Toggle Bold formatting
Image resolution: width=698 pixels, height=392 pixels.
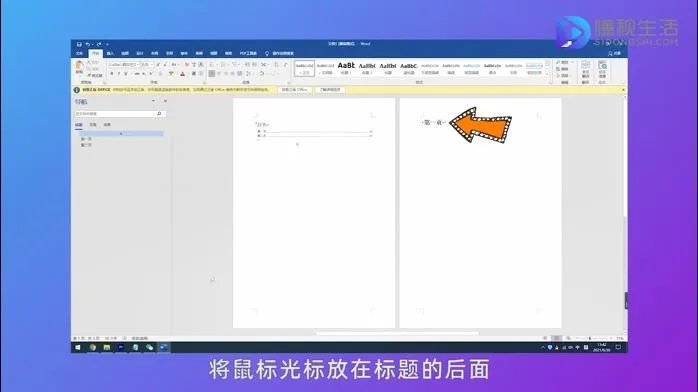click(x=112, y=74)
